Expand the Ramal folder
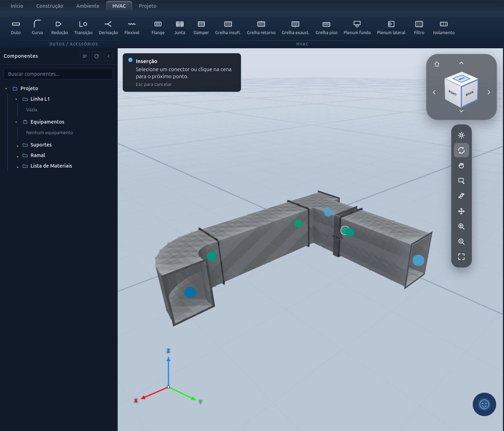This screenshot has width=504, height=431. tap(18, 156)
